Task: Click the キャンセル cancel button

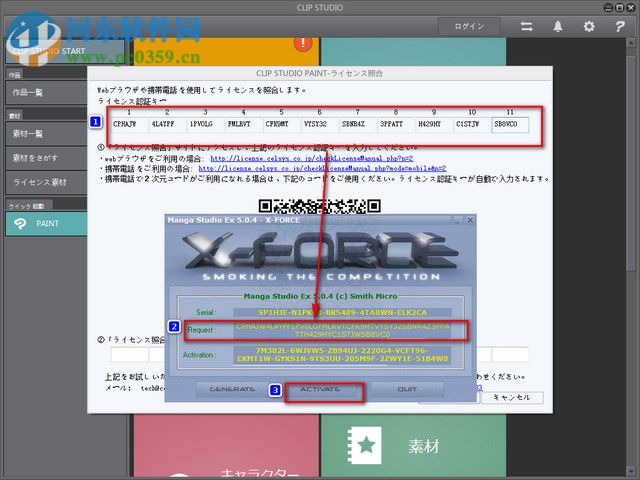Action: [512, 398]
